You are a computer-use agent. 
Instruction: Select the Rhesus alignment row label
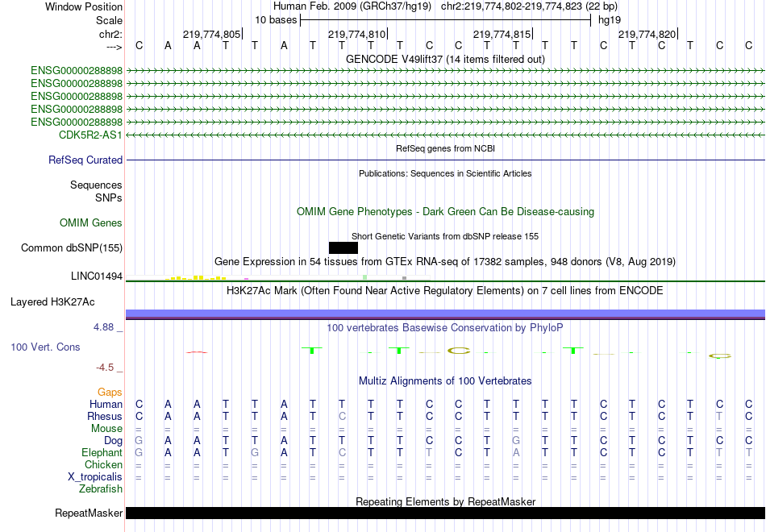(105, 416)
